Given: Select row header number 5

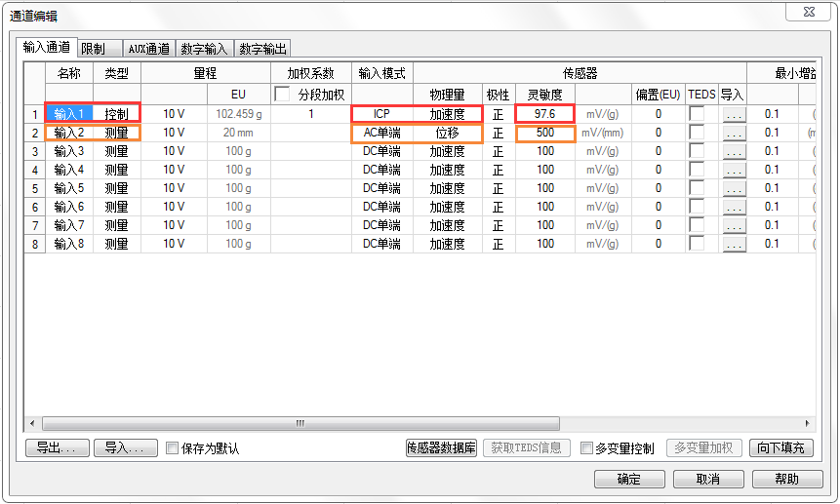Looking at the screenshot, I should pos(35,188).
